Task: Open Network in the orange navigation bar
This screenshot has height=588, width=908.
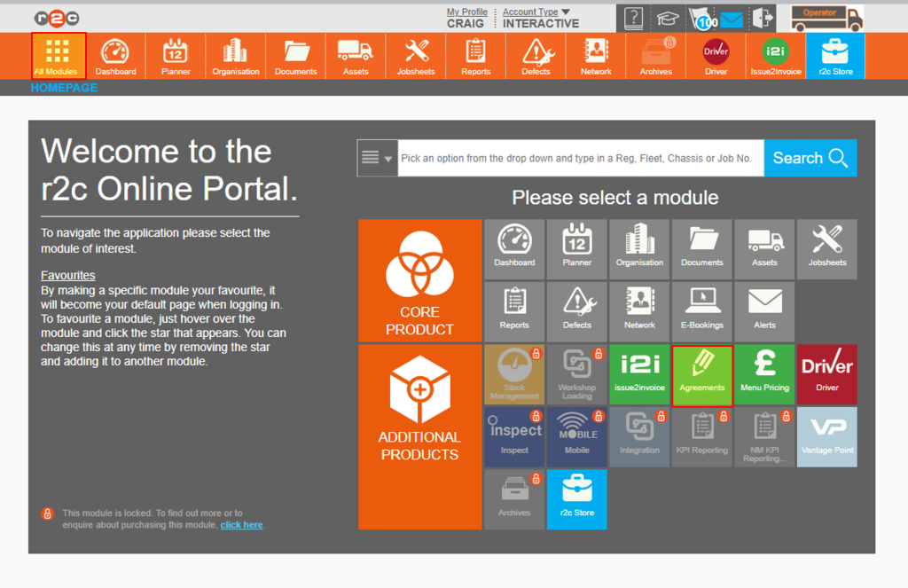Action: (596, 56)
